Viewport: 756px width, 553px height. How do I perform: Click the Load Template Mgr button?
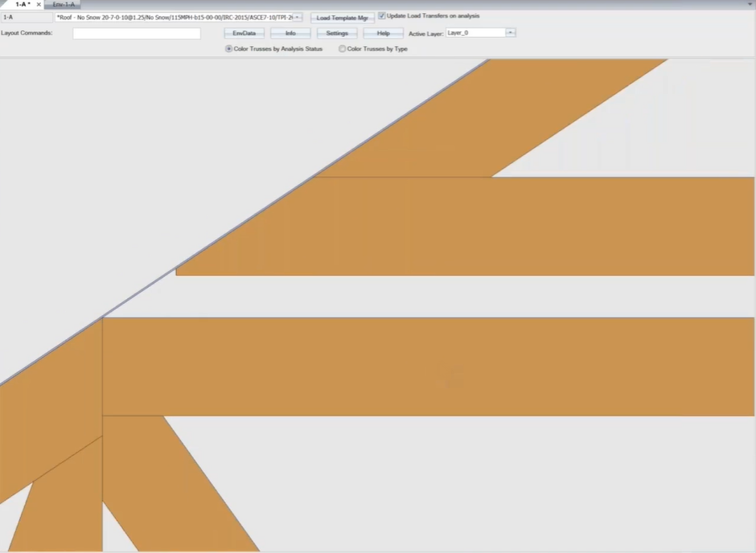(x=342, y=18)
